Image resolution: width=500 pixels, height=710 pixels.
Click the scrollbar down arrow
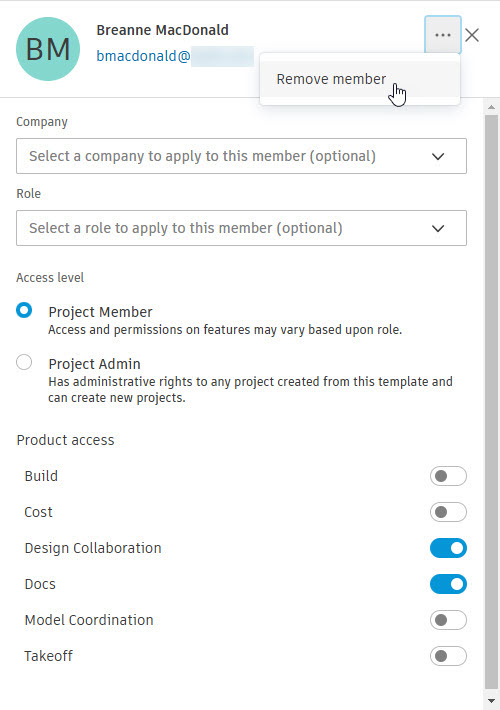click(x=491, y=701)
